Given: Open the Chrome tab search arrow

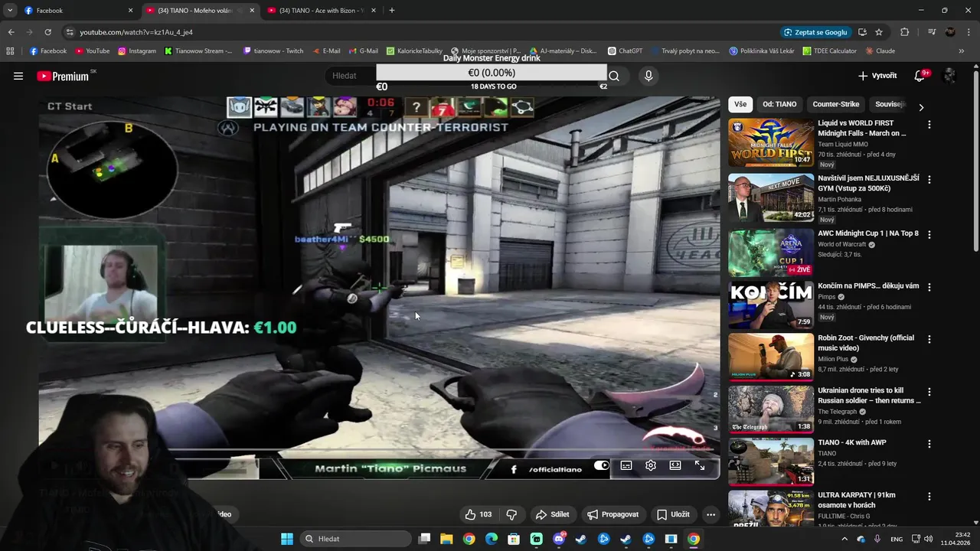Looking at the screenshot, I should [10, 11].
